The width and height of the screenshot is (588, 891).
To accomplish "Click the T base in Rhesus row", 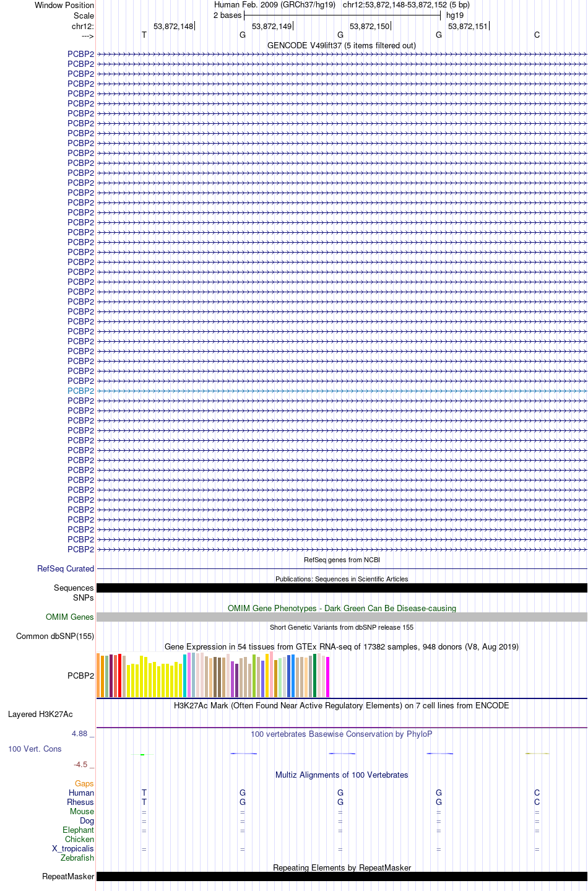I will pyautogui.click(x=144, y=802).
